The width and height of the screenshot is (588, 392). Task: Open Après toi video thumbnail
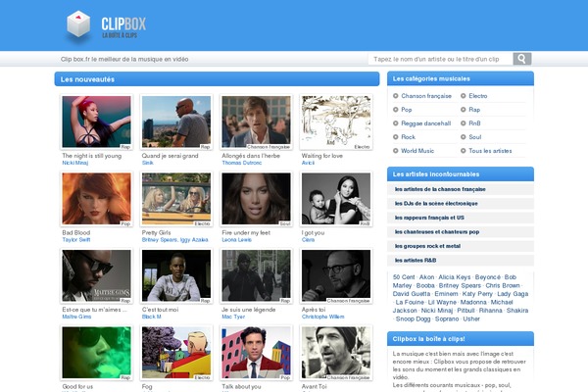(x=336, y=275)
